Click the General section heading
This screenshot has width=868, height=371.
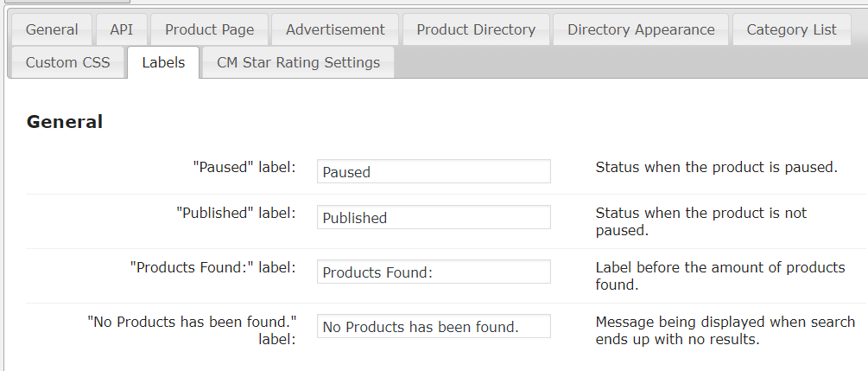coord(65,122)
